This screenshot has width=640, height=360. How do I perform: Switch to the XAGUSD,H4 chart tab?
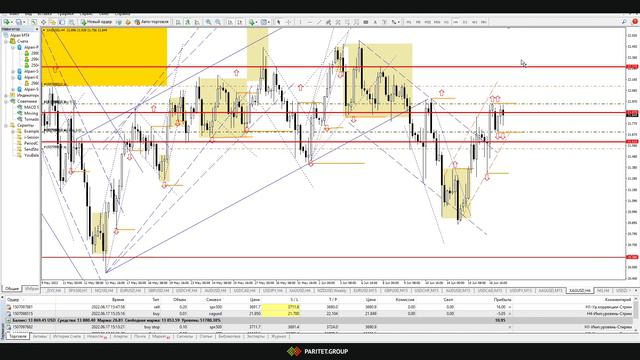pos(580,291)
